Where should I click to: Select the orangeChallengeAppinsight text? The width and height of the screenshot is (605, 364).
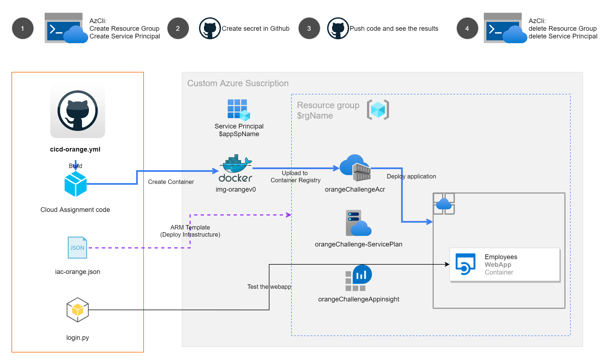click(x=358, y=299)
